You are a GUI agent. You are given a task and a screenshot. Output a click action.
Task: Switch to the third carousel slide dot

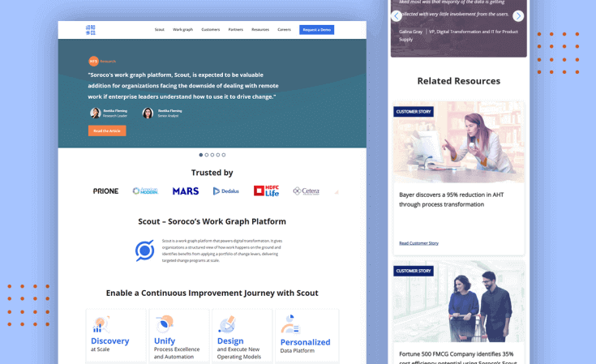212,155
